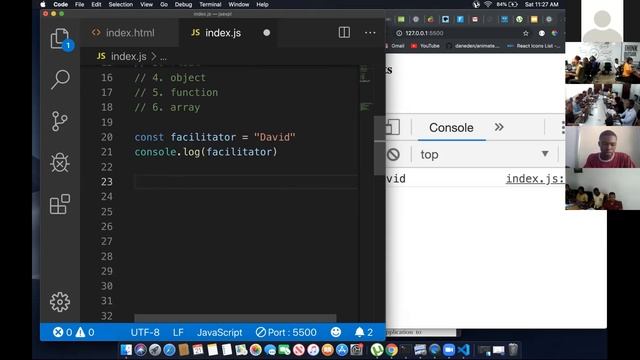
Task: Change the UTF-8 encoding in the status bar
Action: pyautogui.click(x=145, y=332)
